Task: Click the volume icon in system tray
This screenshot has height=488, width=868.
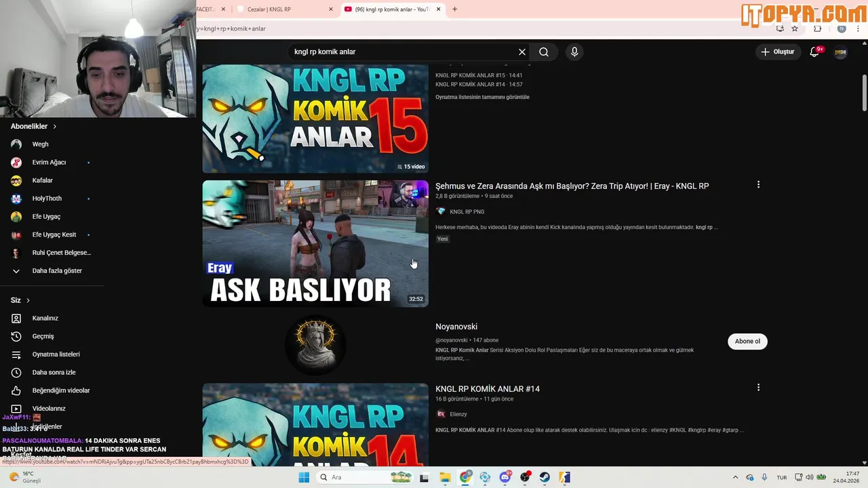Action: 809,477
